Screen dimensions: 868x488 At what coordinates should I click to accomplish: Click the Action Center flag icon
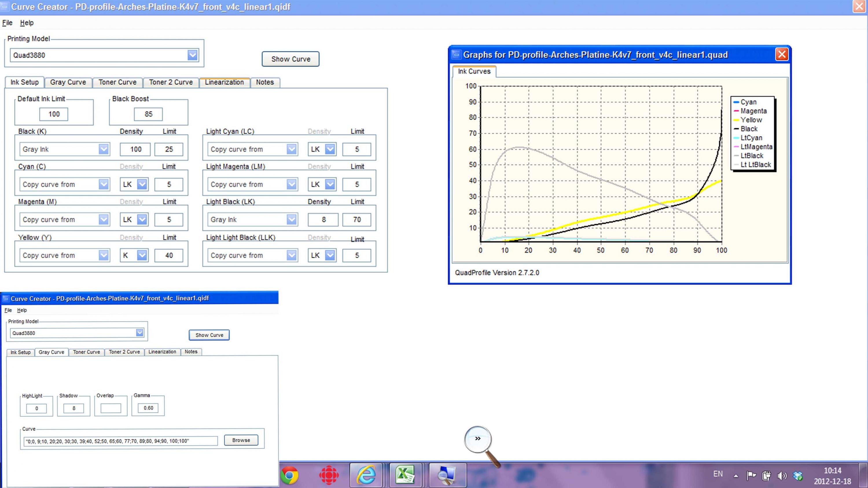(751, 476)
